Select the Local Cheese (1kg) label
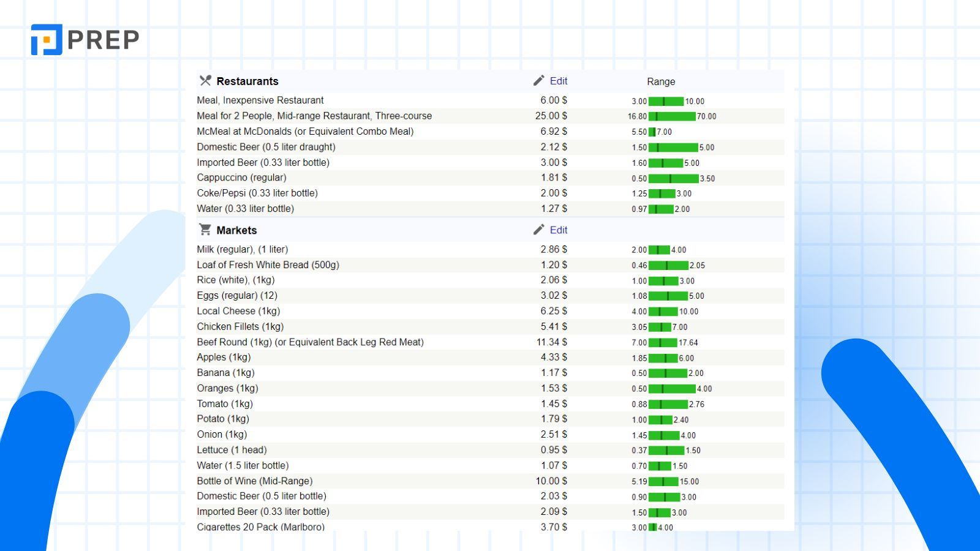The image size is (980, 551). 238,311
